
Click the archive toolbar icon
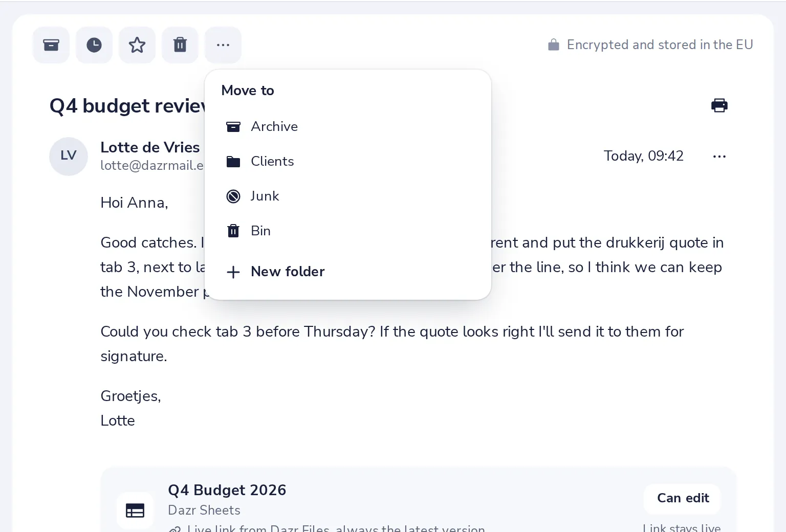coord(51,45)
